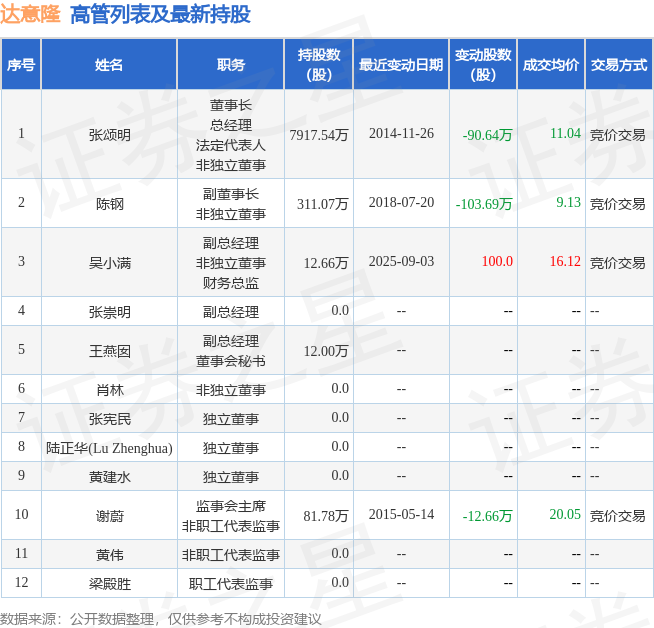This screenshot has height=628, width=654.
Task: Click the 副总经理 position in 张崇明 row
Action: 231,312
